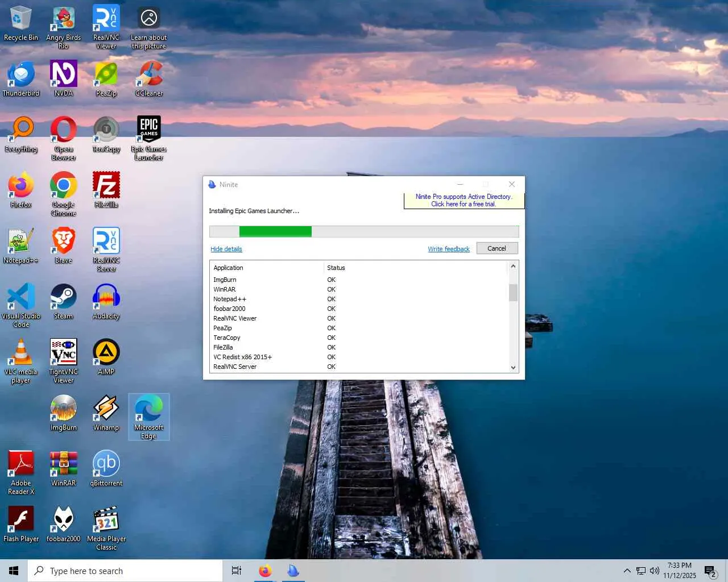Click the taskbar search box
This screenshot has height=582, width=728.
coord(125,571)
